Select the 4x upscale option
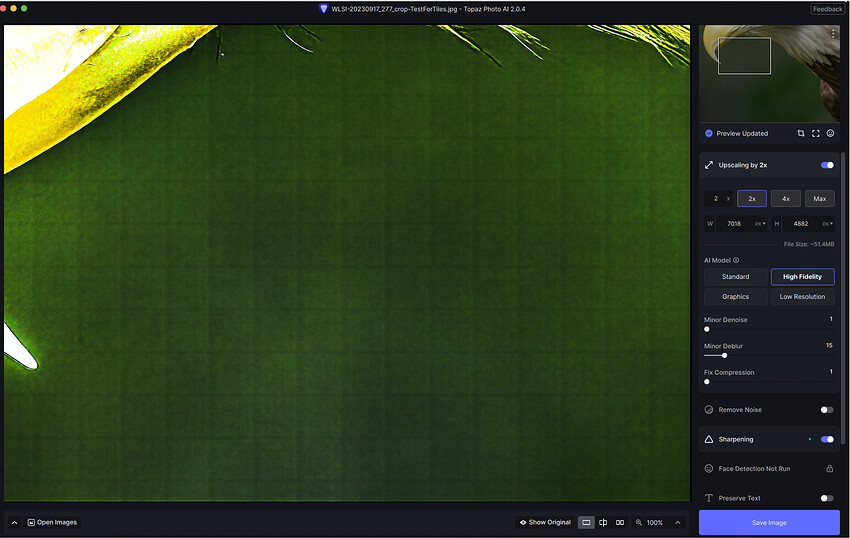The height and width of the screenshot is (538, 850). [785, 198]
